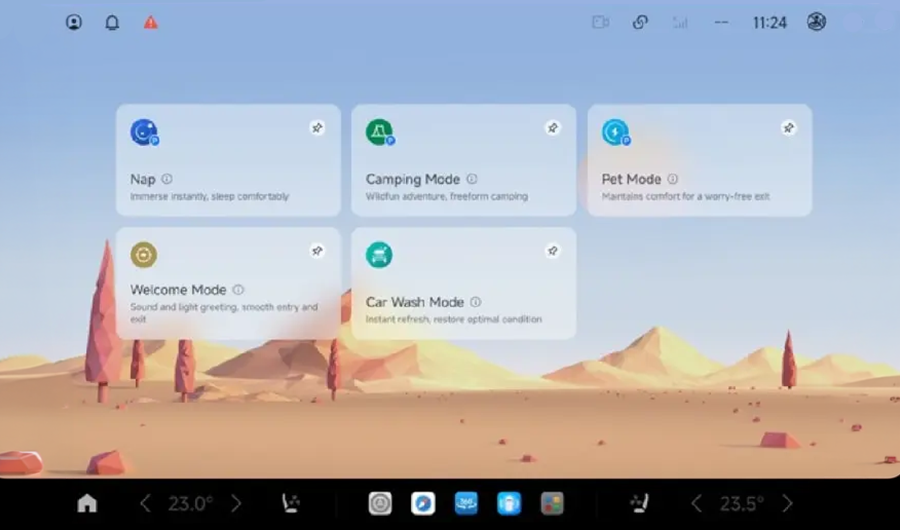Select the Car Wash Mode title
The height and width of the screenshot is (530, 900).
[414, 302]
